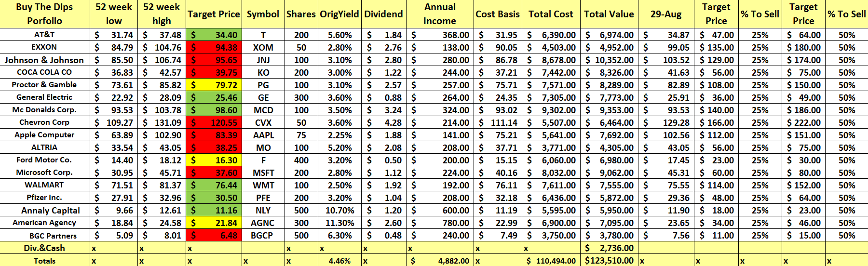
Task: Click the 111.14 cost basis cell
Action: click(498, 122)
